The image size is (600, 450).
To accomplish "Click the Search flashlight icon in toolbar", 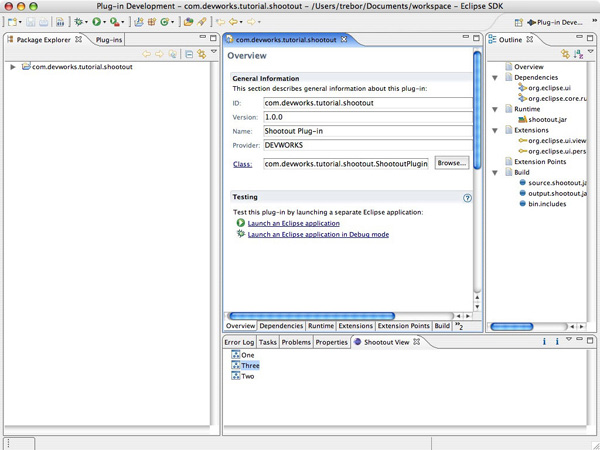I will pos(202,22).
